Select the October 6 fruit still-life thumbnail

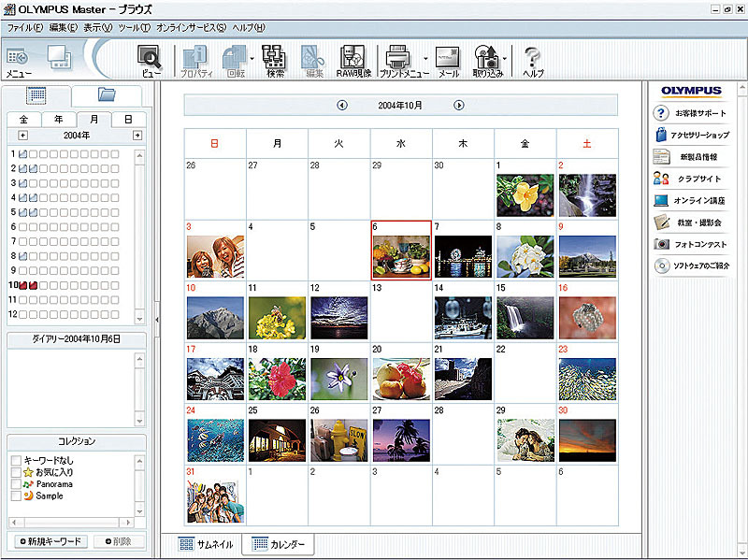coord(401,256)
